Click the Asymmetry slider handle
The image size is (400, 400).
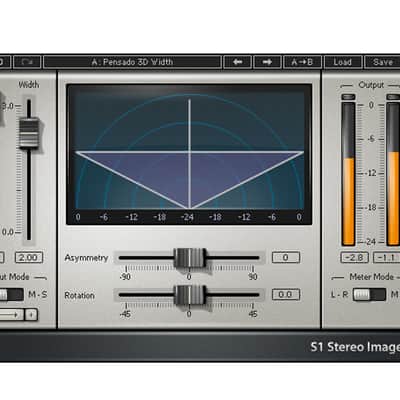(189, 258)
